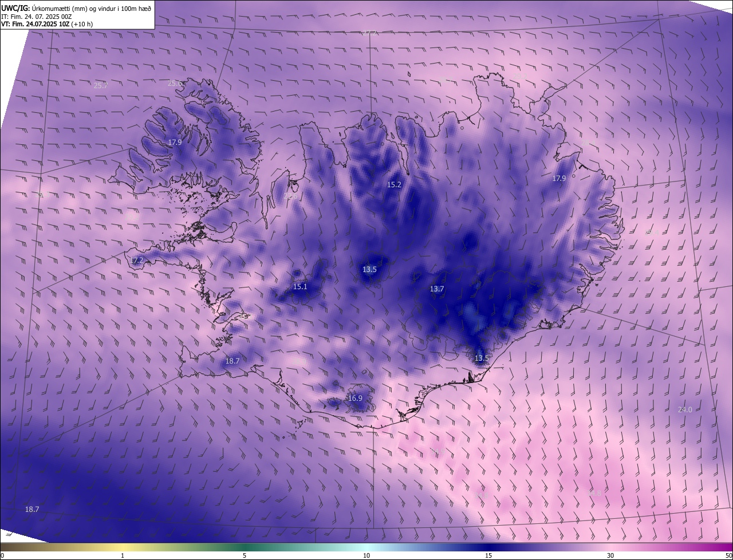The height and width of the screenshot is (560, 733).
Task: Click the 25.6 value label
Action: coord(175,83)
